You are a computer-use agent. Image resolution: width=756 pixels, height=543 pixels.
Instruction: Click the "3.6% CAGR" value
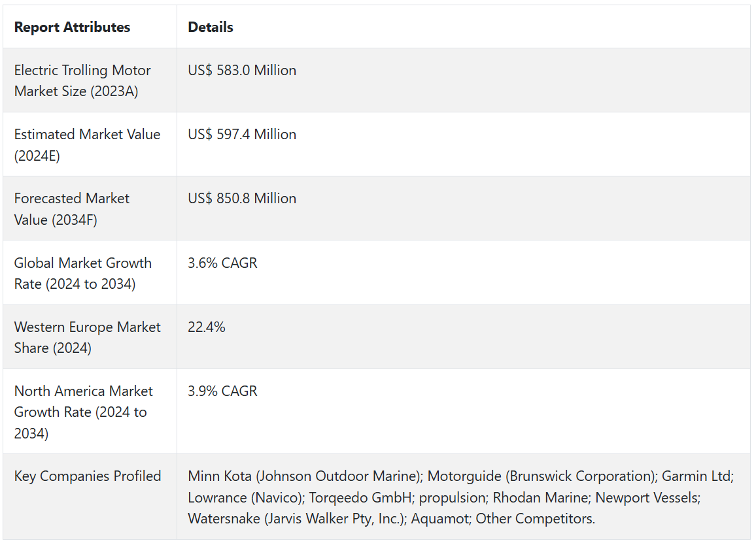[222, 263]
